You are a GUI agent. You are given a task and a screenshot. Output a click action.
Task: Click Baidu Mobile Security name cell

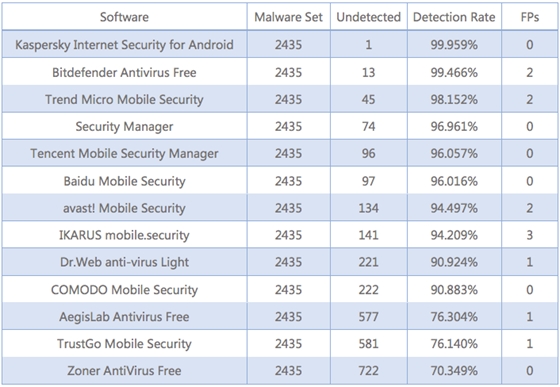[124, 181]
